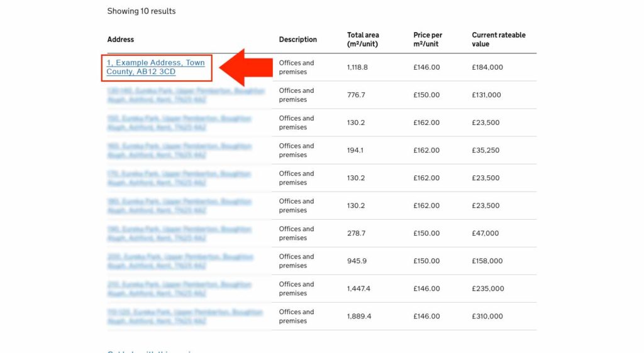Open the blurred address link in the £131,000 row
The image size is (644, 353).
[186, 95]
